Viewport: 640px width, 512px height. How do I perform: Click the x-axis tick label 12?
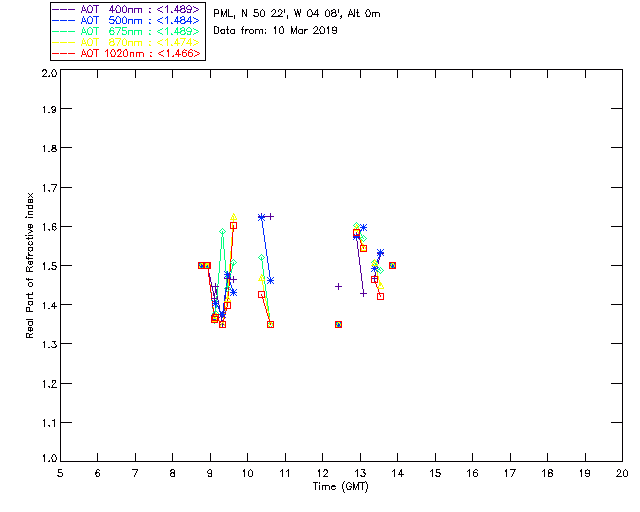322,474
